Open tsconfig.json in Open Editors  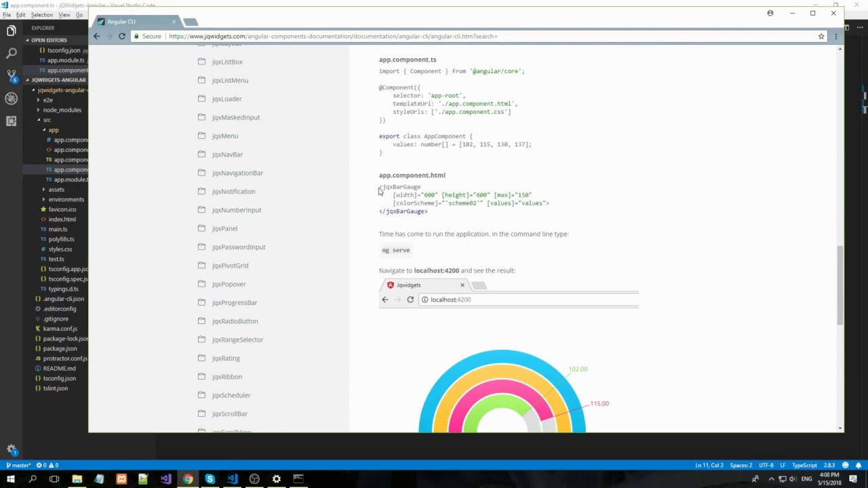[64, 50]
